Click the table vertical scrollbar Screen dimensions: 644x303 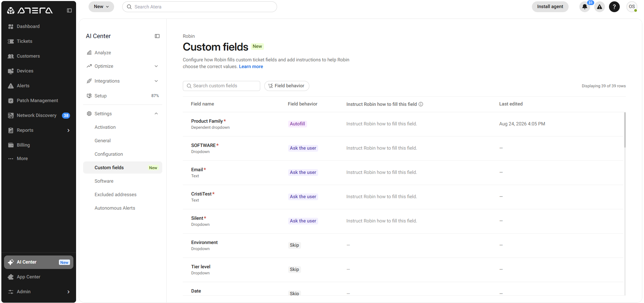click(x=625, y=130)
